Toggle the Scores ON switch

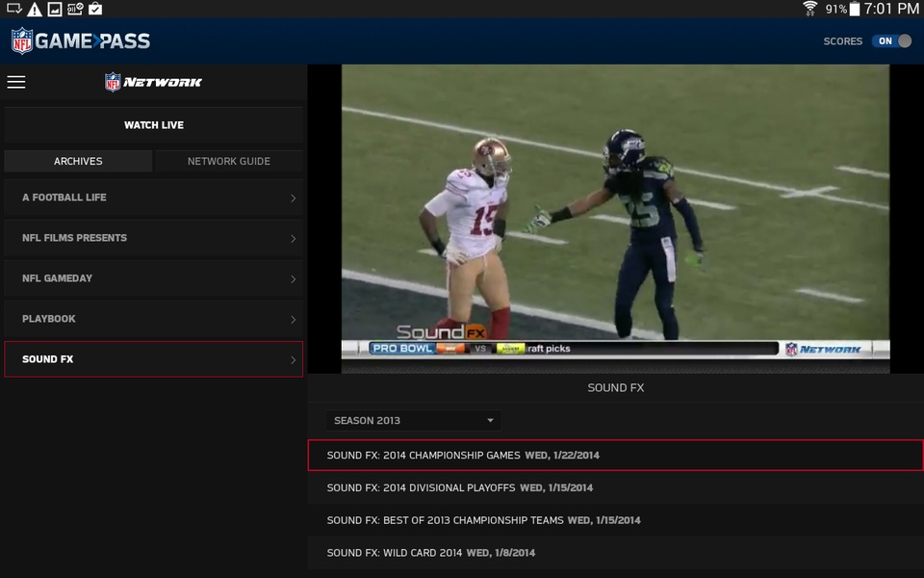click(892, 40)
